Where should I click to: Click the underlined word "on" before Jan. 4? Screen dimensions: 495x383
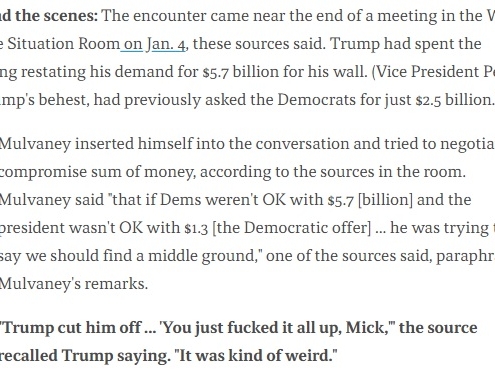pos(133,44)
